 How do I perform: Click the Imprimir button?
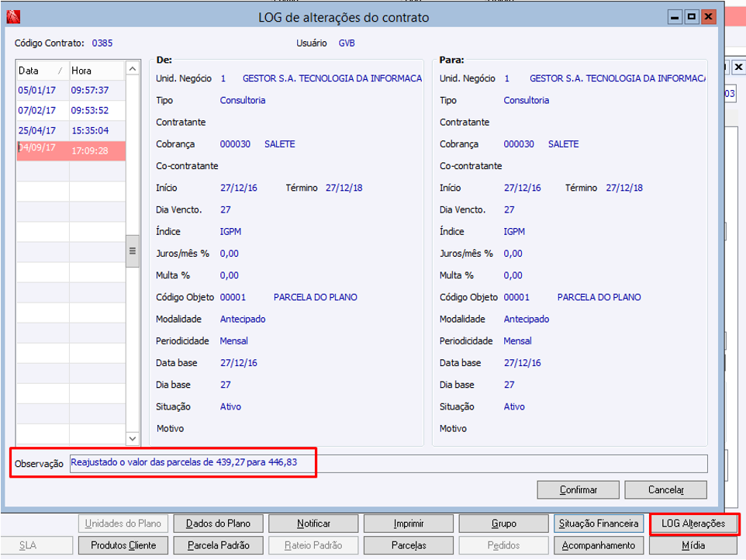(x=409, y=524)
